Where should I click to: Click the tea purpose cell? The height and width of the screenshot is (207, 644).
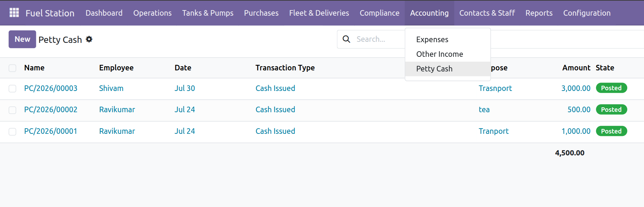pyautogui.click(x=484, y=109)
